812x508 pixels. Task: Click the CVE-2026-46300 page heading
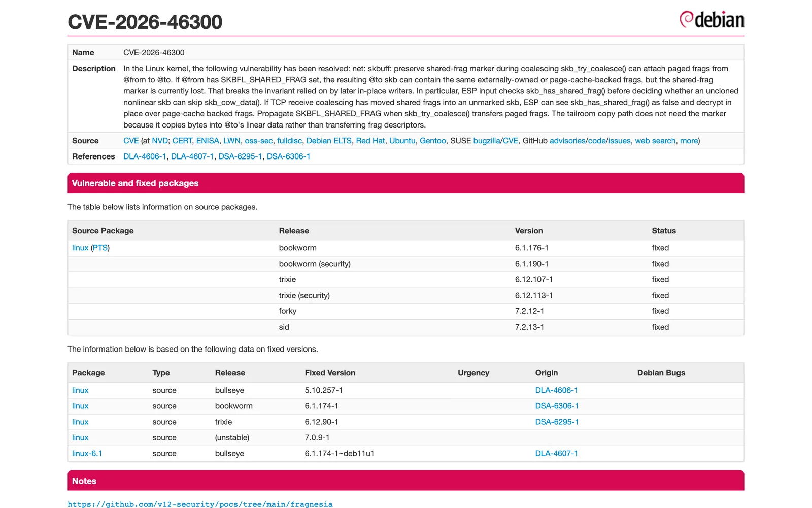[145, 22]
